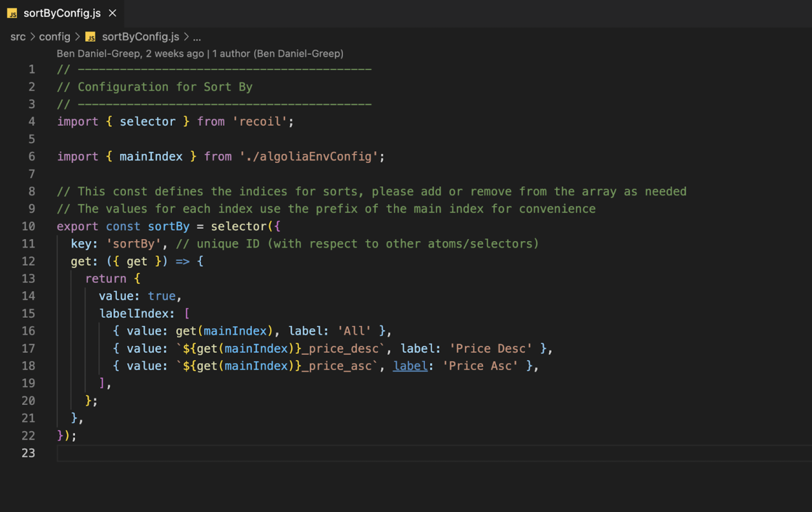Click the labelIndex property on line 15
Viewport: 812px width, 512px height.
click(x=134, y=314)
